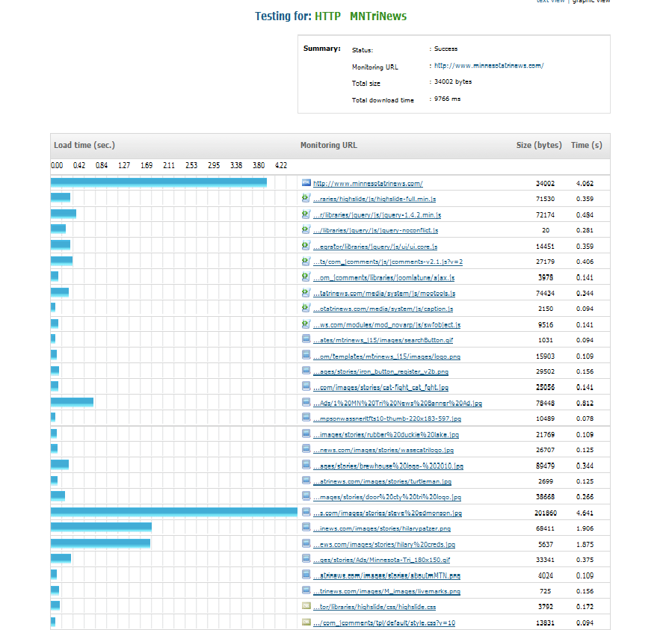
Task: Click the image icon next to turtleman.jpg
Action: click(x=306, y=481)
